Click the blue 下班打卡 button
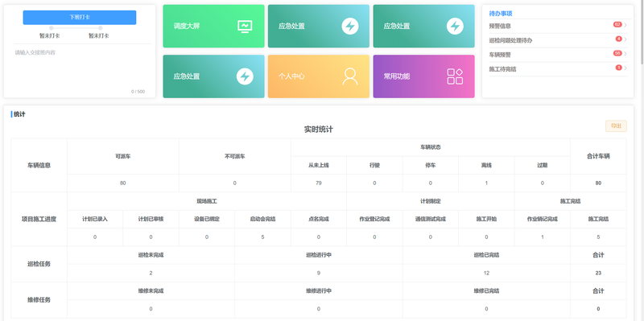 [80, 17]
